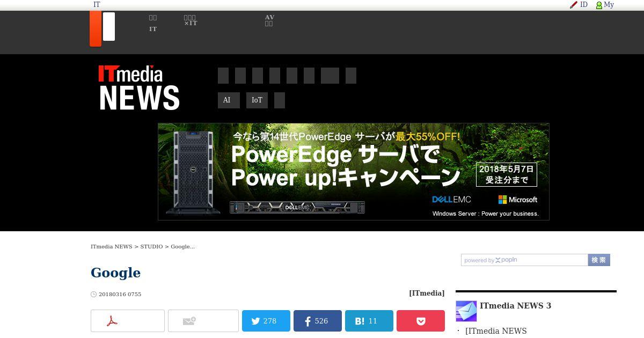
Task: Bookmark on Hatena button showing 11
Action: pos(369,321)
